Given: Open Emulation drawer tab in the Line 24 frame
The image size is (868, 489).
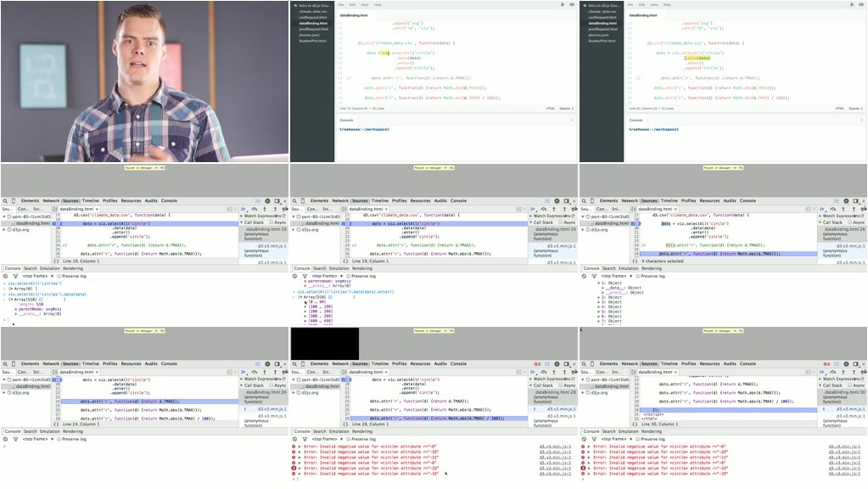Looking at the screenshot, I should (50, 431).
